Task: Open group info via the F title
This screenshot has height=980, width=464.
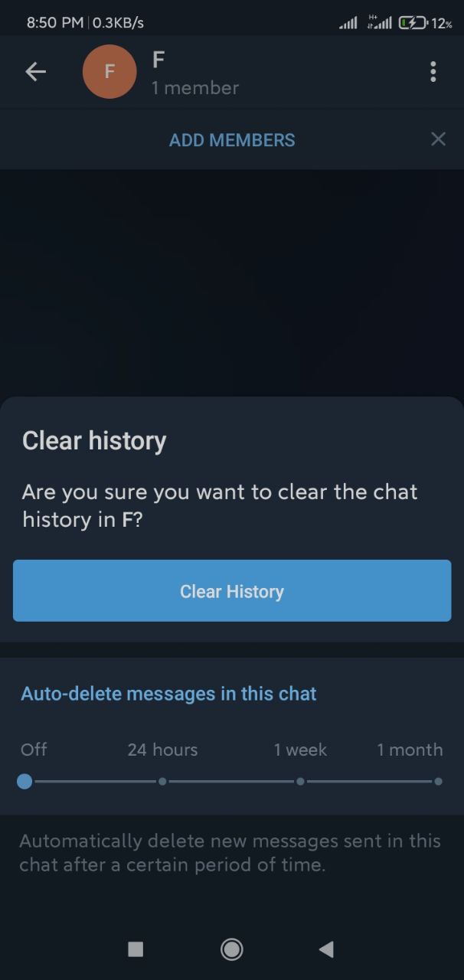Action: click(x=158, y=60)
